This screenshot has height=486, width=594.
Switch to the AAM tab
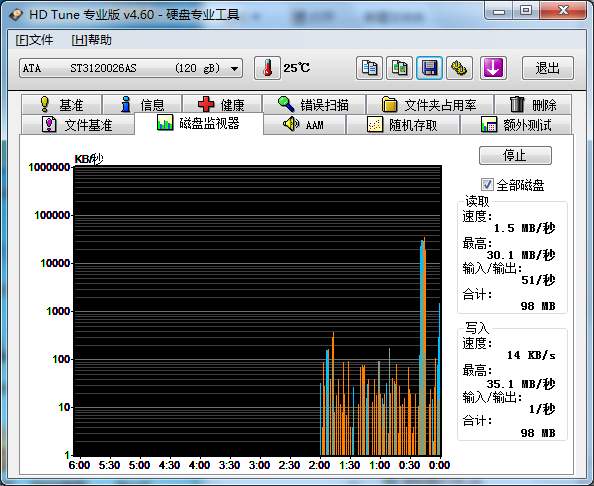click(x=304, y=125)
